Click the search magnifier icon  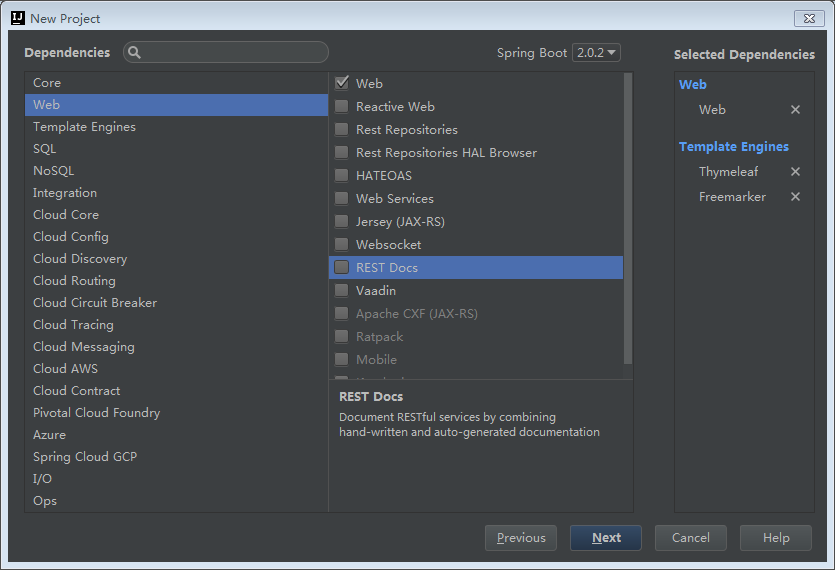(x=134, y=52)
